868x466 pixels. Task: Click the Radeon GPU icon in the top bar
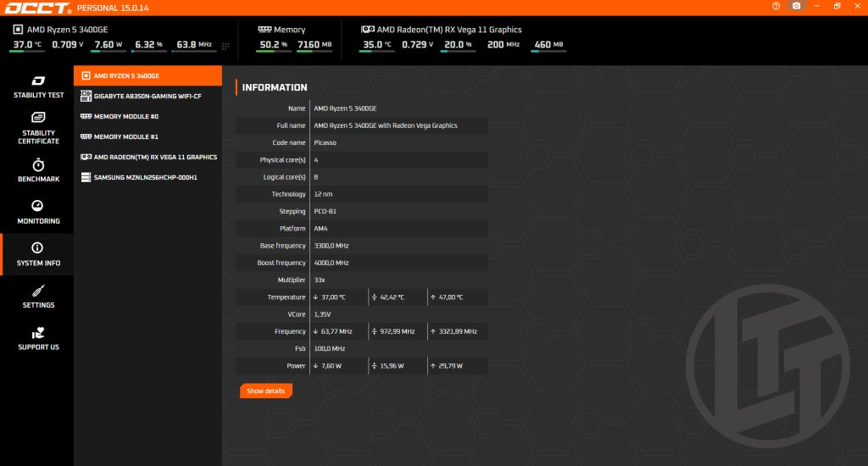[368, 30]
